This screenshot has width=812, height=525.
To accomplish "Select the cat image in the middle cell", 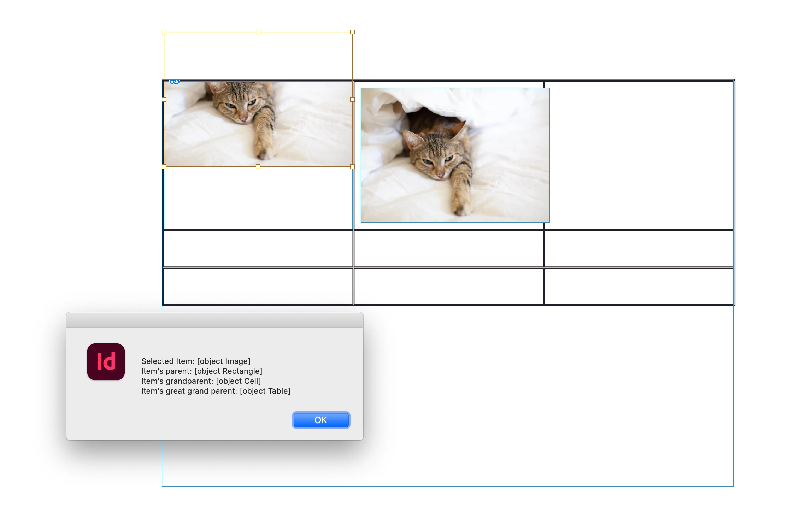I will [x=455, y=155].
